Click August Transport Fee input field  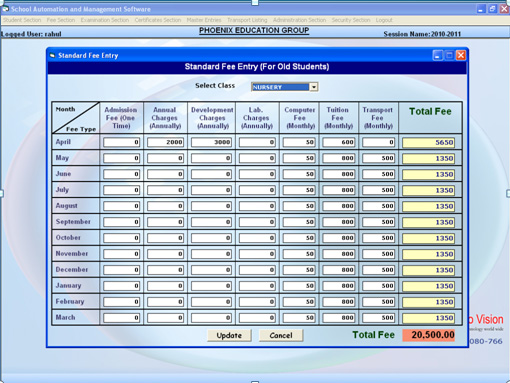pyautogui.click(x=379, y=206)
